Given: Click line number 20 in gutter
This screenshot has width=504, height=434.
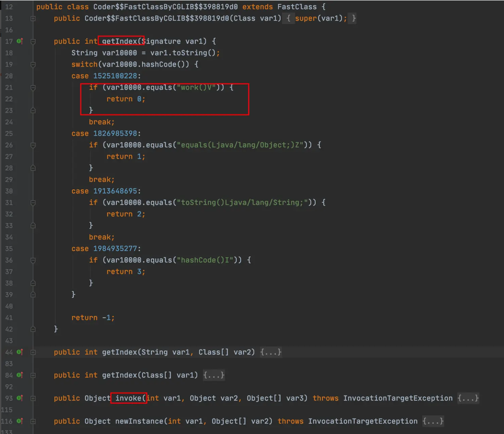Looking at the screenshot, I should [9, 76].
